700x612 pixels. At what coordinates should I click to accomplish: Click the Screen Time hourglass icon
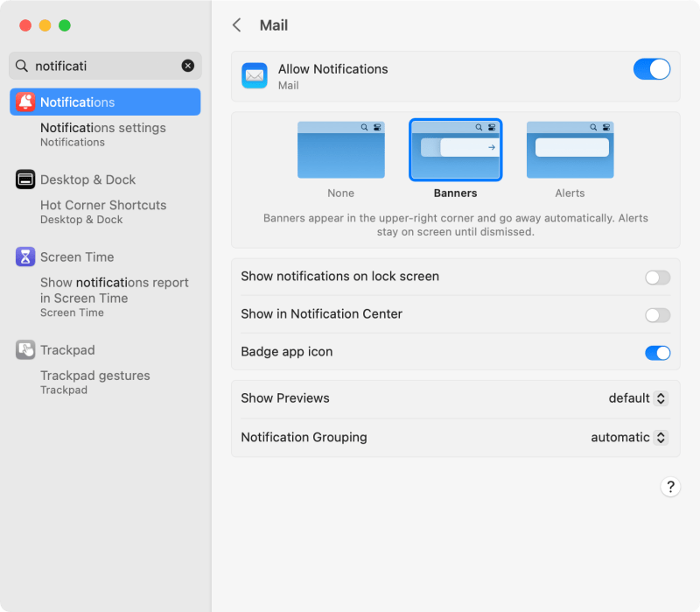[25, 257]
